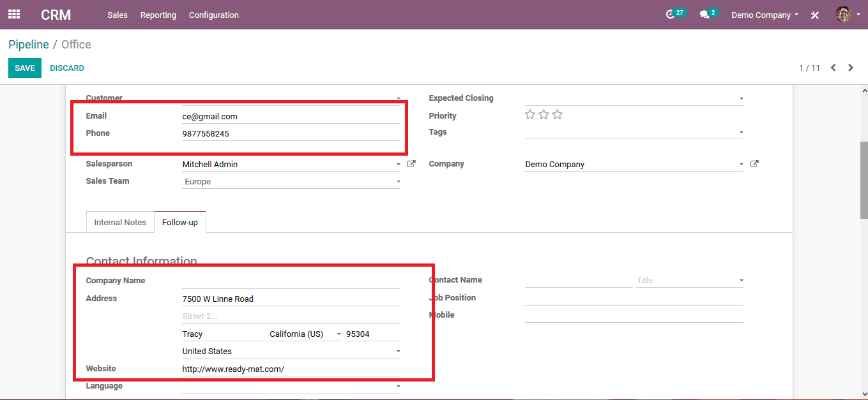Click the Contact Name field

[x=579, y=280]
